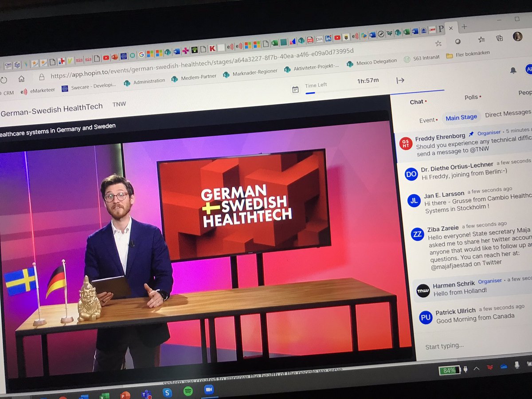Click the Jan E. Larsson sender name
Screen dimensions: 532x399
[444, 195]
